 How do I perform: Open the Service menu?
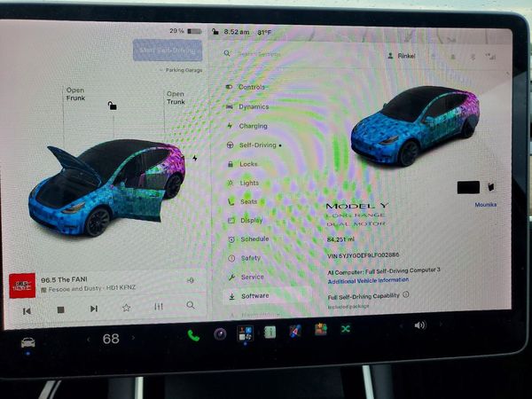click(246, 278)
